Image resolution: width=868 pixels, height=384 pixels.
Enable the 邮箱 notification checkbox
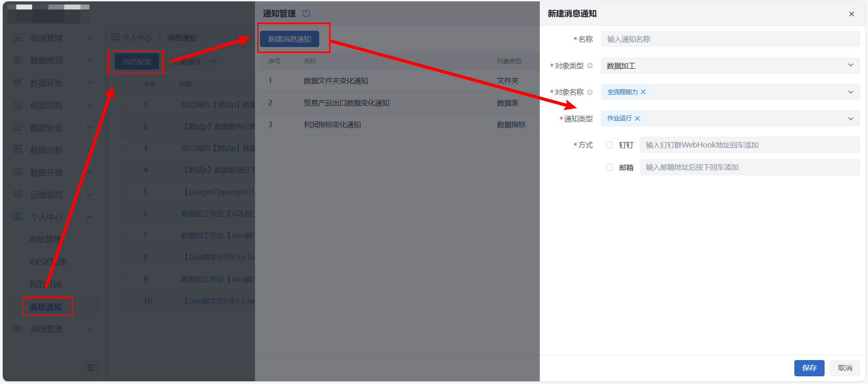(x=609, y=167)
